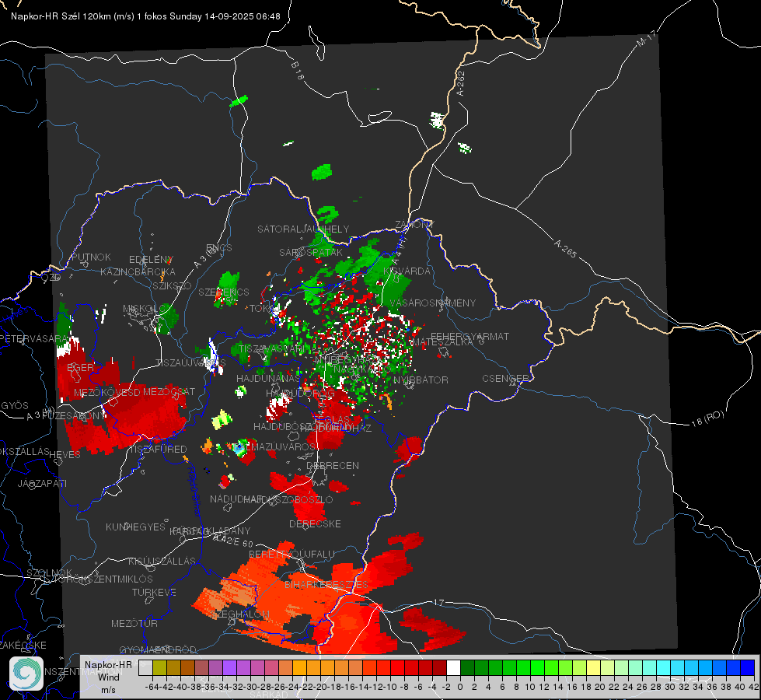761x700 pixels.
Task: Click the PUTNOK city label
Action: [91, 257]
